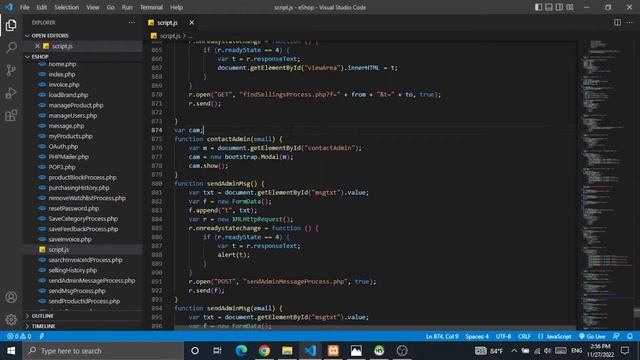Toggle the bottom panel layout icon
The width and height of the screenshot is (640, 360).
click(x=549, y=7)
